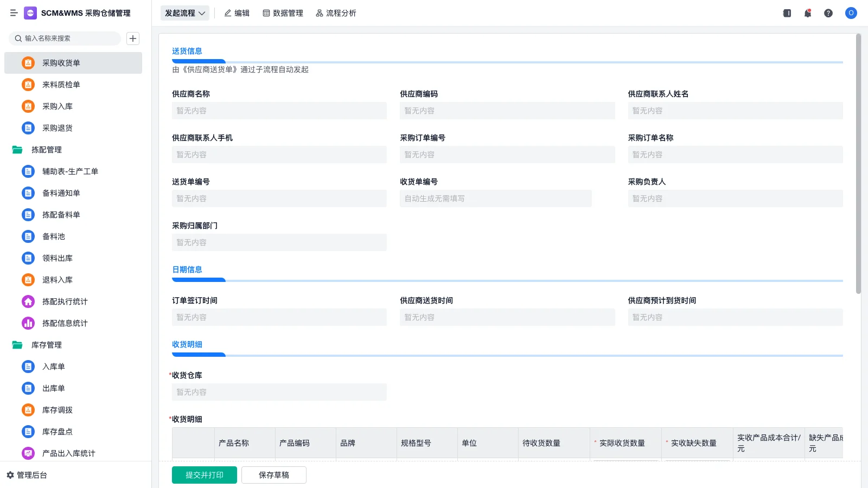
Task: Select 库存盘点 in the sidebar
Action: pyautogui.click(x=73, y=432)
